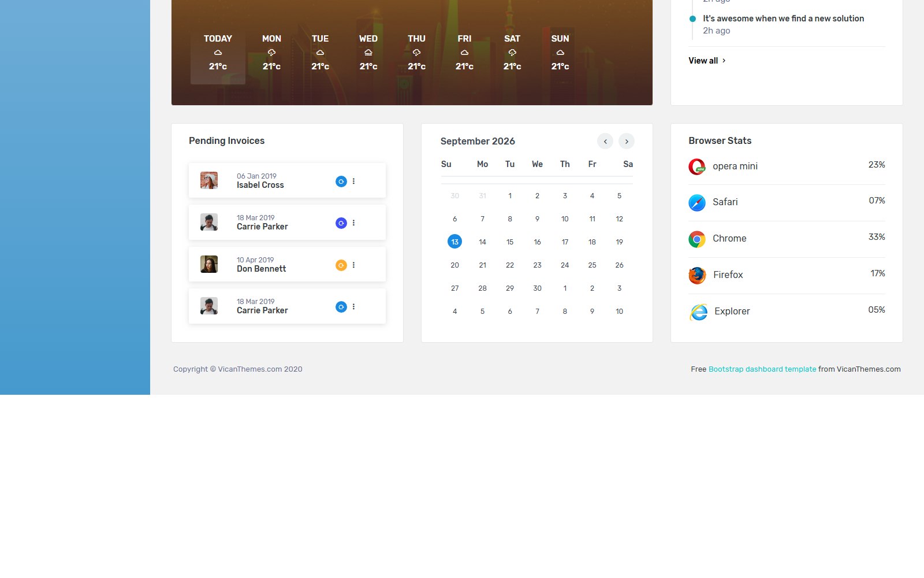Click the name Don Bennett
Viewport: 924px width, 578px height.
point(261,269)
